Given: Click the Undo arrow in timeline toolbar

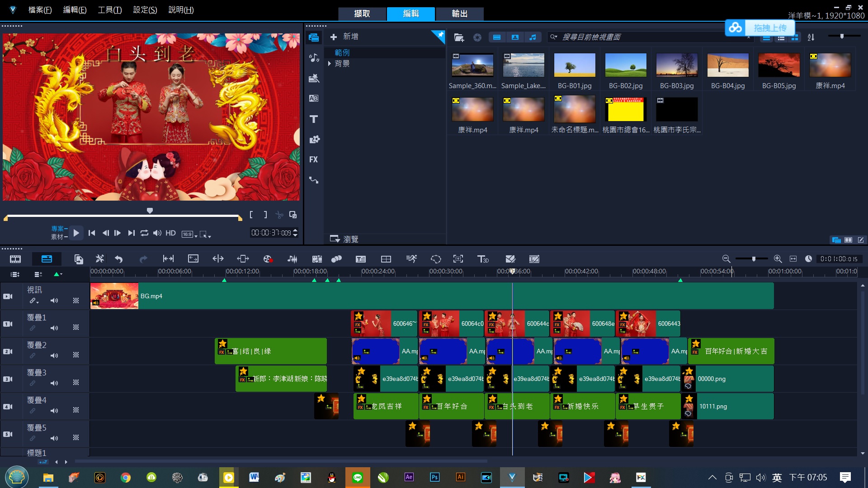Looking at the screenshot, I should pyautogui.click(x=119, y=259).
